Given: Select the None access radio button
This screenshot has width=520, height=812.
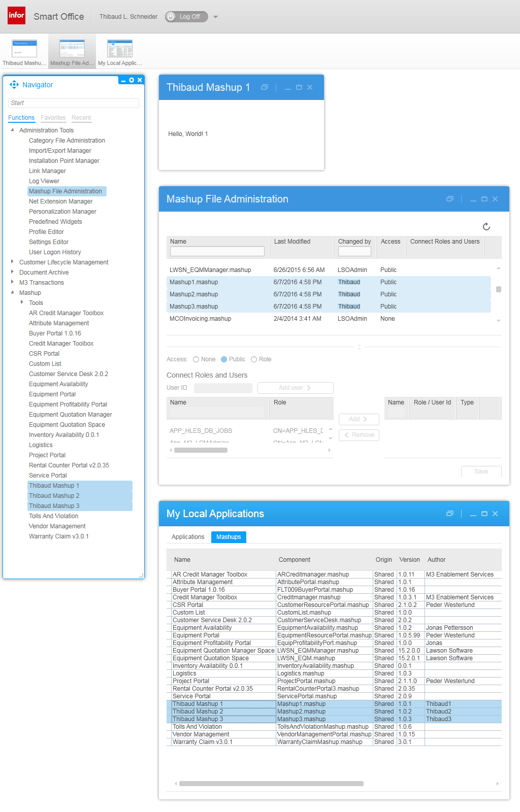Looking at the screenshot, I should coord(196,359).
